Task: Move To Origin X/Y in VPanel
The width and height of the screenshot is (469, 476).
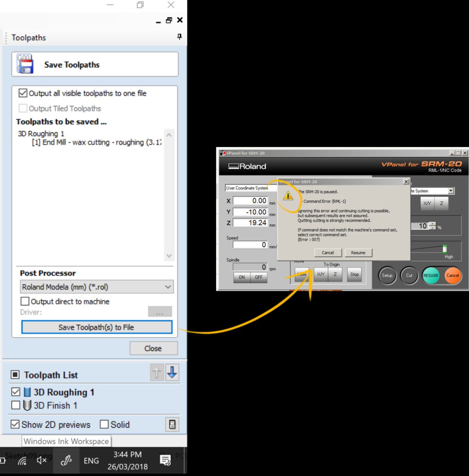Action: pos(321,275)
